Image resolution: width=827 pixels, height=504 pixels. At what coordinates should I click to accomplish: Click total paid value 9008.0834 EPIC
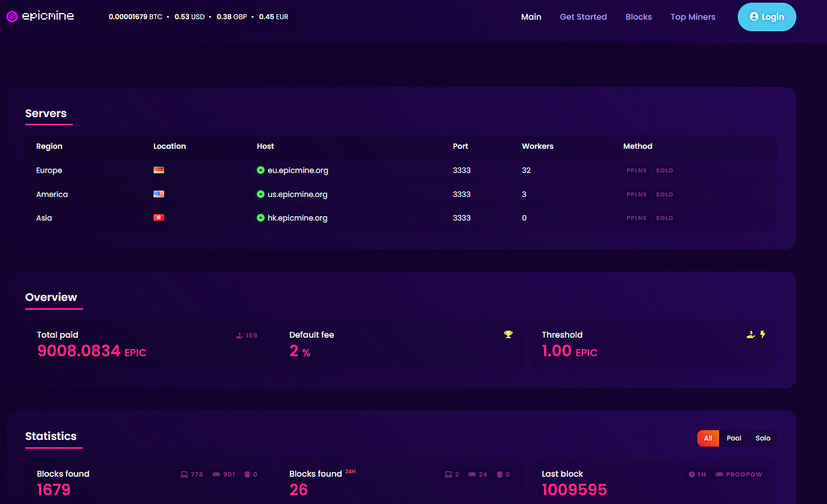pyautogui.click(x=91, y=351)
